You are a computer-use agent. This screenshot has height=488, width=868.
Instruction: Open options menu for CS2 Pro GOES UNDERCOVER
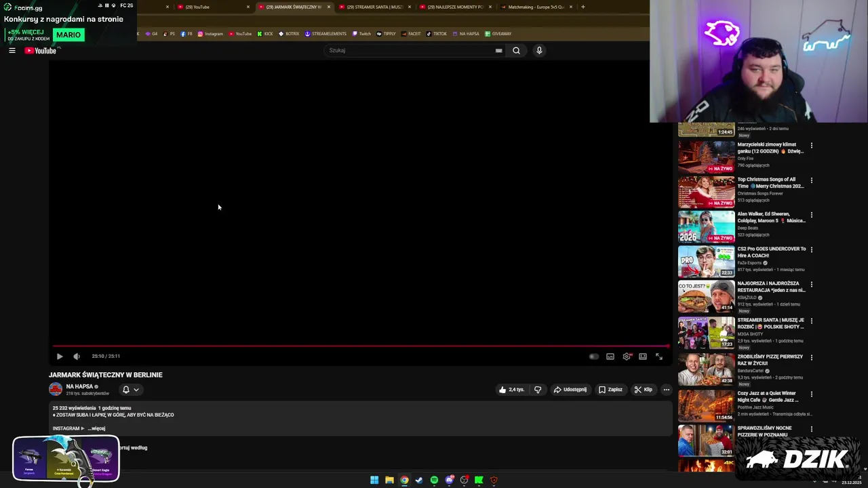click(811, 249)
